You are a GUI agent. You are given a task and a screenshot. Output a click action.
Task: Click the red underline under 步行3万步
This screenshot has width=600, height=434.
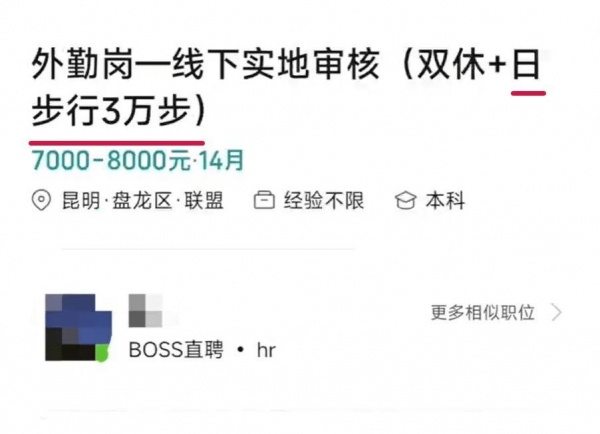pyautogui.click(x=117, y=143)
